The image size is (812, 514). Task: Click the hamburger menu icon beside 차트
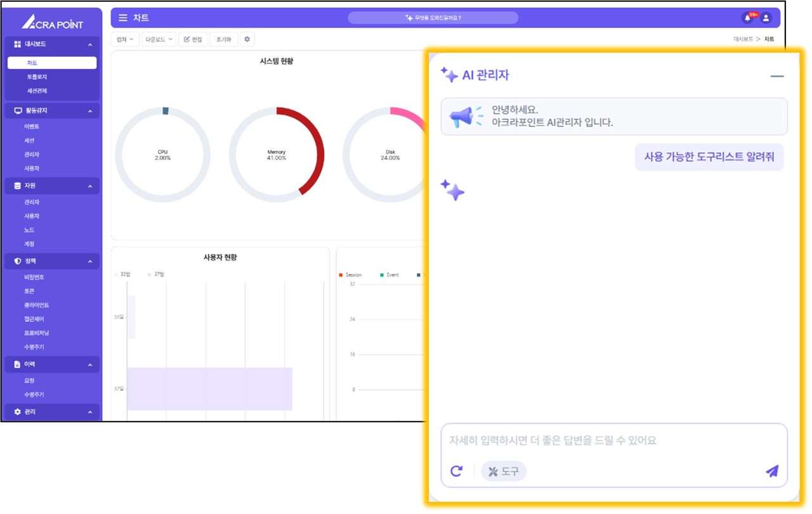[x=123, y=18]
